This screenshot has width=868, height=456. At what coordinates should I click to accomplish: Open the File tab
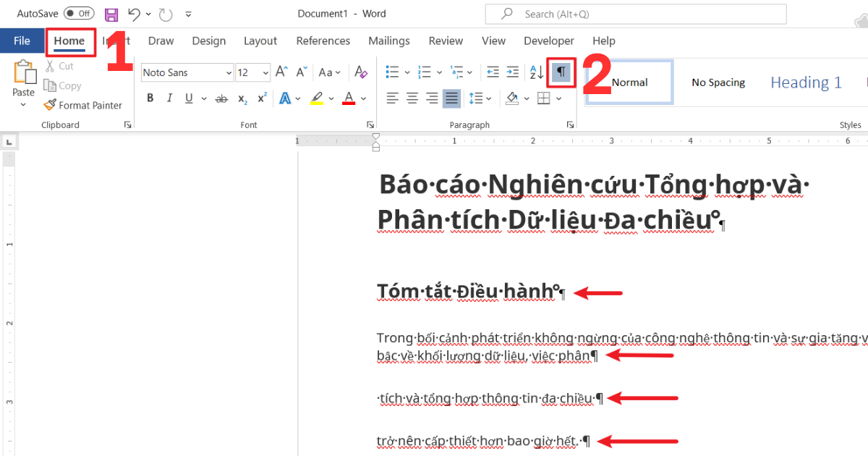pos(22,41)
